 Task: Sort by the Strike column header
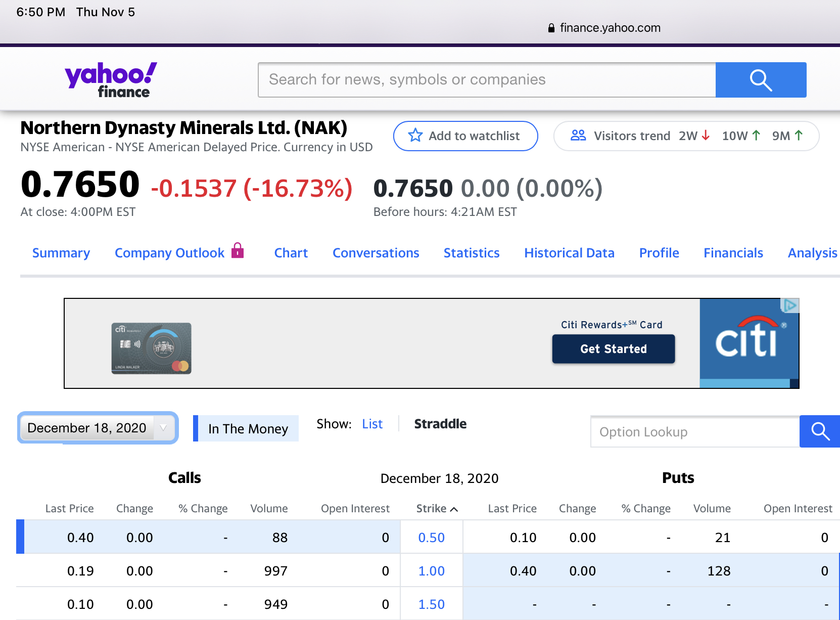click(436, 508)
